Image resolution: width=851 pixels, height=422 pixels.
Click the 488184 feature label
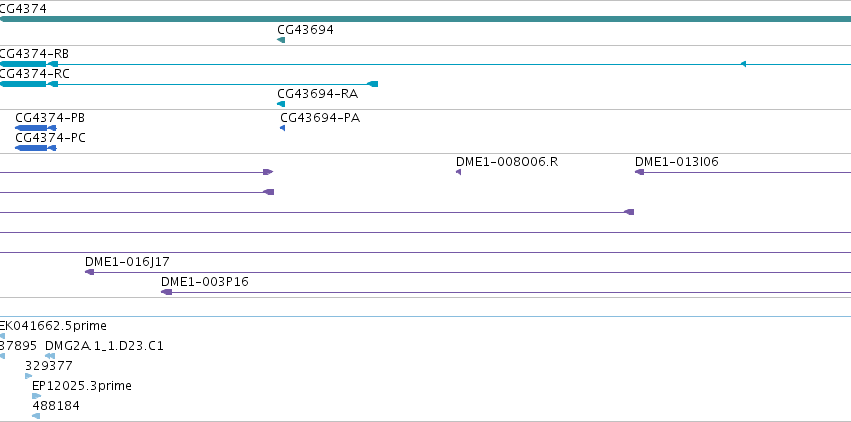[x=56, y=406]
